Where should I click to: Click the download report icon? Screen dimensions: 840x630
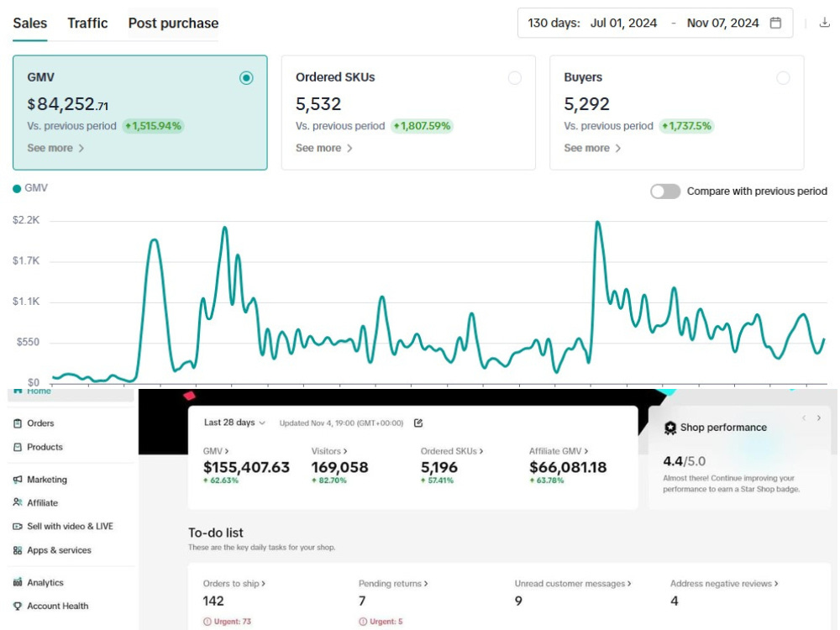tap(825, 23)
